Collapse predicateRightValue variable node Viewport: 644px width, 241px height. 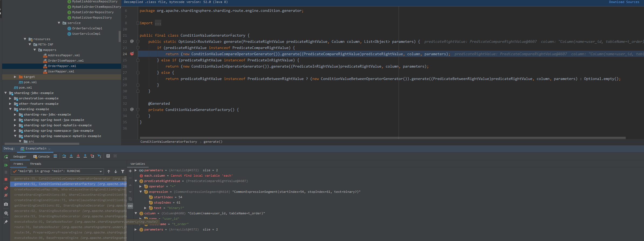136,181
